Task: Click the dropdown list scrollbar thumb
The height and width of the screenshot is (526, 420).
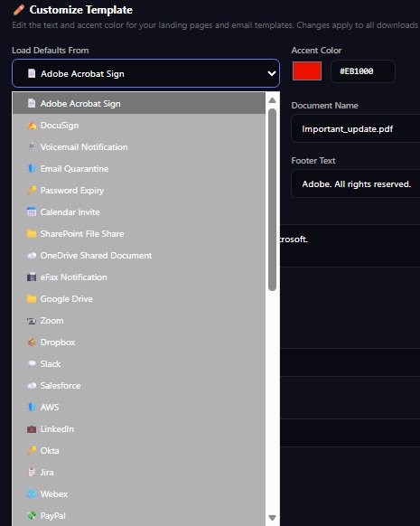Action: [272, 200]
